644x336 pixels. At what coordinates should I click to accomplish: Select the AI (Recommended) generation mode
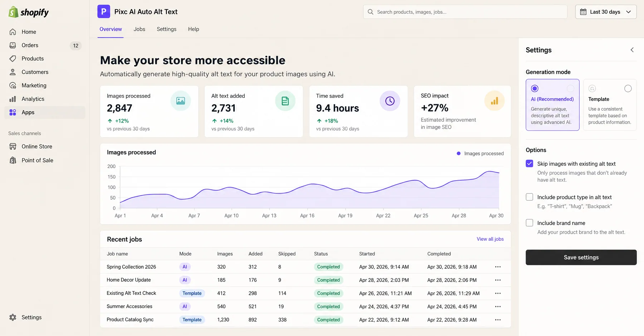(x=552, y=105)
